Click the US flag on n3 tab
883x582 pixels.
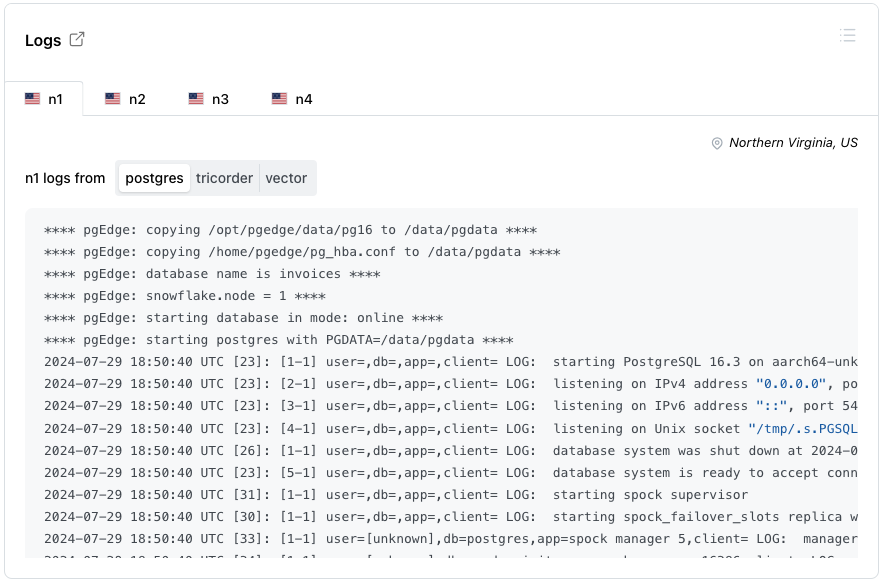196,99
